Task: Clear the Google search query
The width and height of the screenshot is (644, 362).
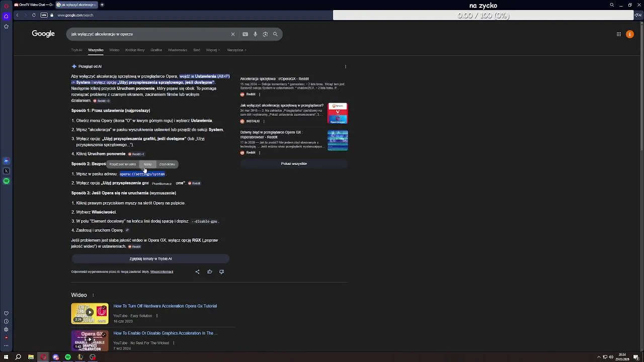Action: 232,34
